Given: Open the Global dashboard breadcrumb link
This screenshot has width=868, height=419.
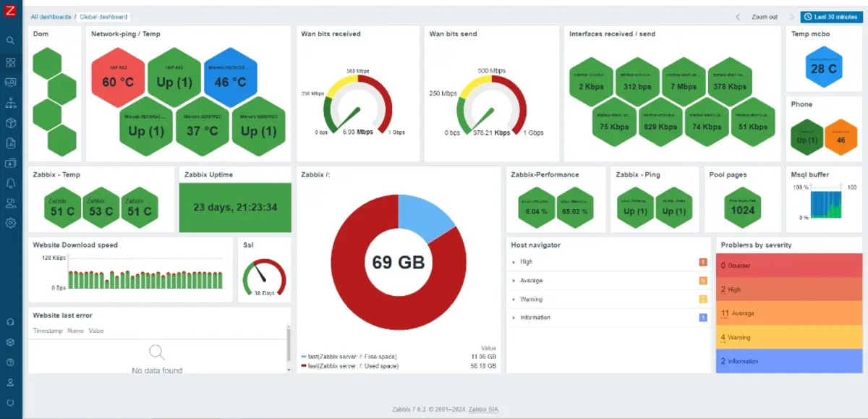Looking at the screenshot, I should click(103, 17).
